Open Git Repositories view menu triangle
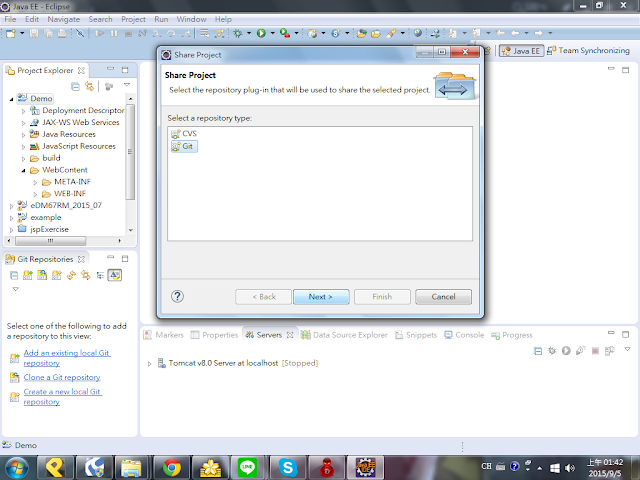 [x=16, y=289]
